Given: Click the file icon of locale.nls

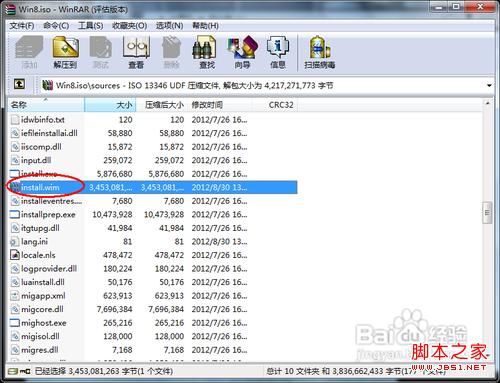Looking at the screenshot, I should pyautogui.click(x=15, y=255).
